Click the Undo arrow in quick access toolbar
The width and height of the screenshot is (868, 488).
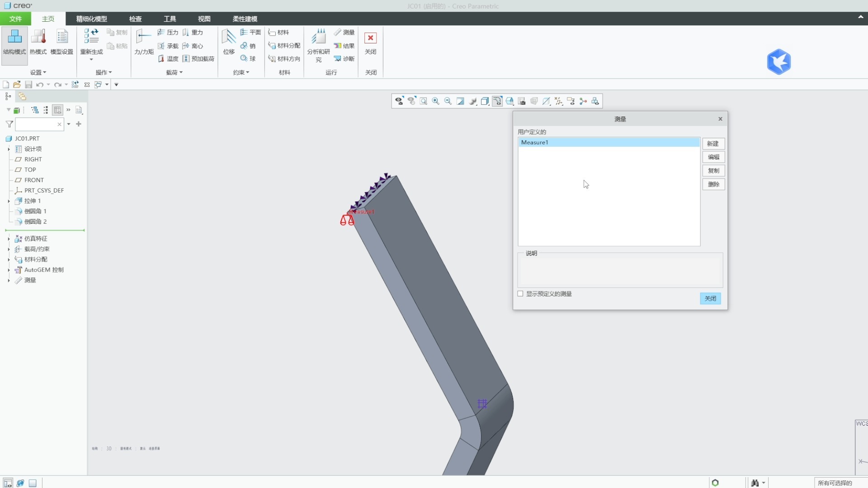(40, 84)
